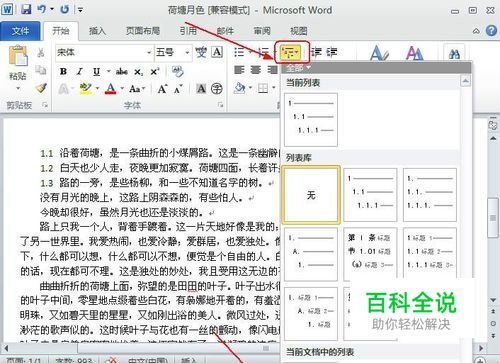500x363 pixels.
Task: Switch to the 邮件 tab
Action: click(x=225, y=31)
